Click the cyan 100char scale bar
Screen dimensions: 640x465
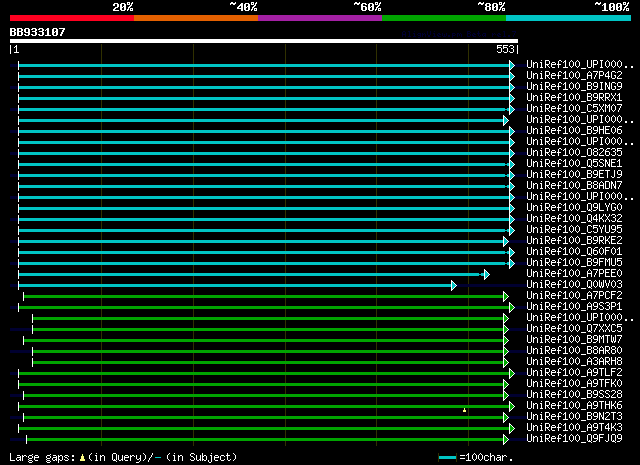(447, 458)
